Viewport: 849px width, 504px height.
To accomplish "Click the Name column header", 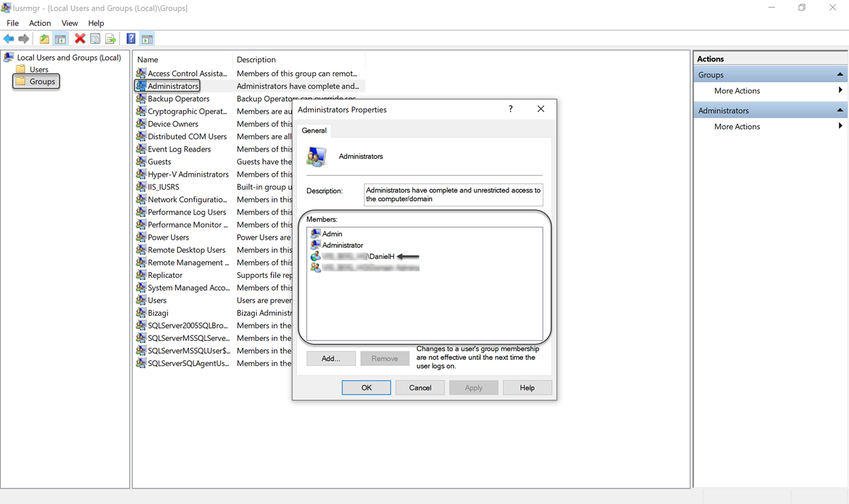I will point(182,60).
